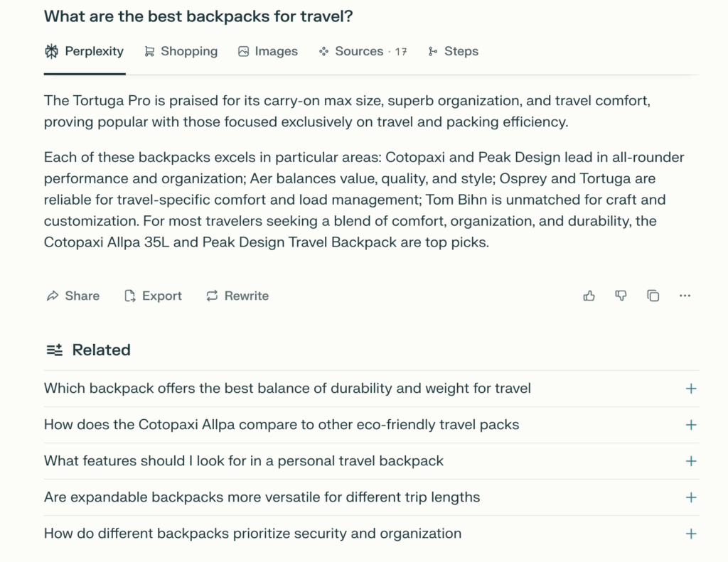Screen dimensions: 728x562
Task: Open the Steps tab
Action: [453, 51]
